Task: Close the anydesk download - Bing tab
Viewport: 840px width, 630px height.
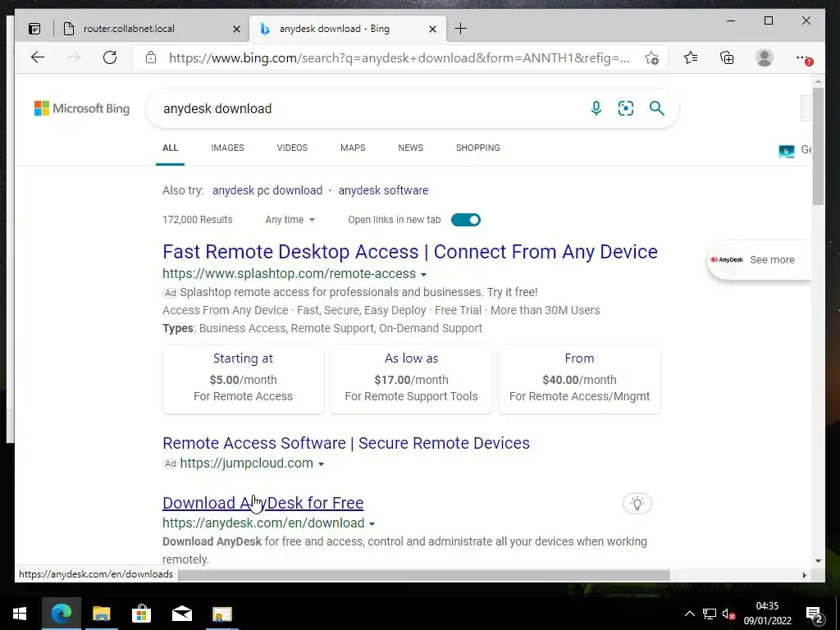Action: click(x=433, y=29)
